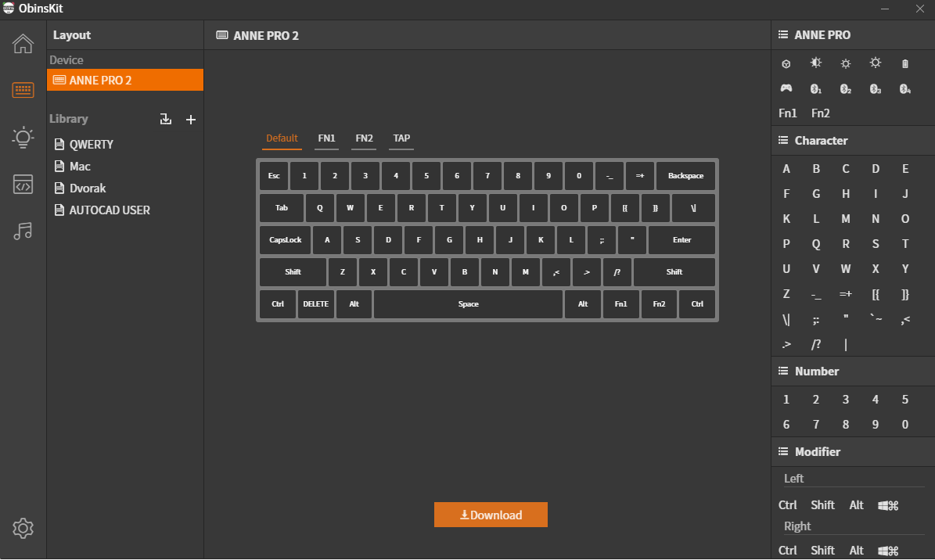This screenshot has height=560, width=935.
Task: Pick the cube icon in ANNE PRO panel
Action: tap(786, 64)
